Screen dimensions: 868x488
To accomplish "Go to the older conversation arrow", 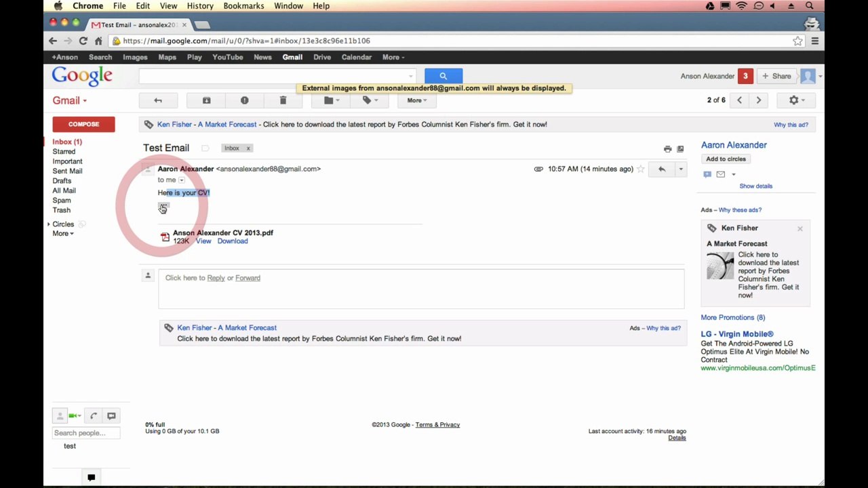I will (759, 100).
